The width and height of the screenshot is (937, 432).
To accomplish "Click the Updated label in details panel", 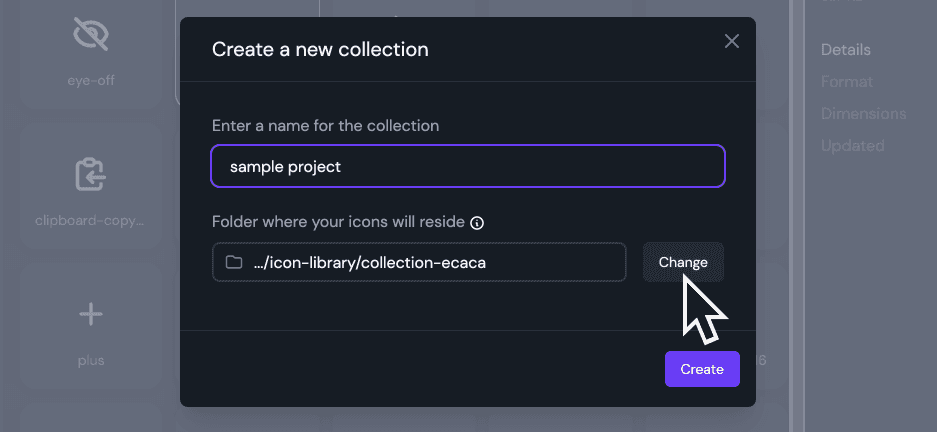I will click(x=853, y=146).
